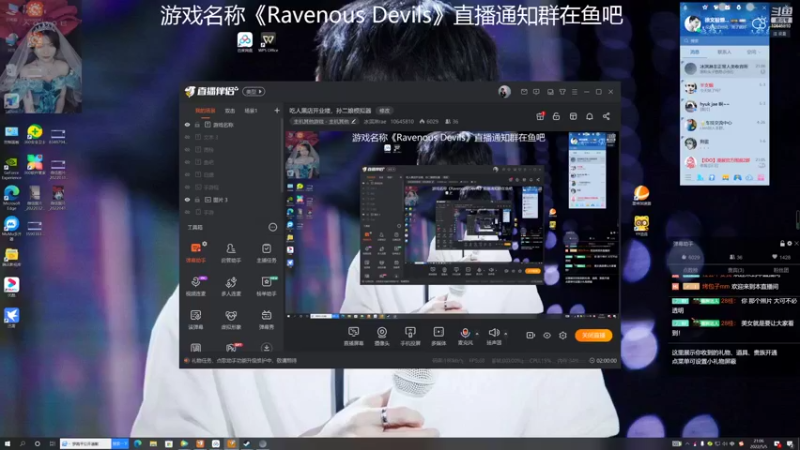Toggle visibility of the 游戏名称 source
The image size is (800, 450).
point(187,124)
